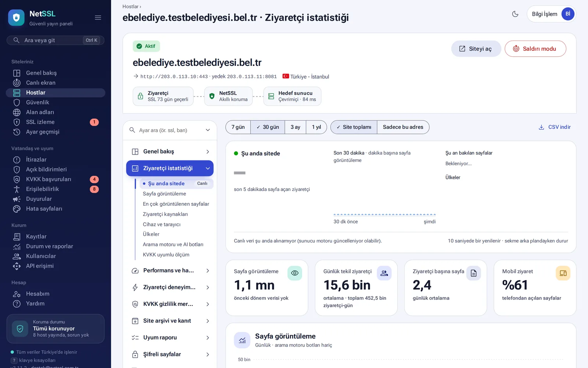Open API erişimi icon

click(x=17, y=266)
